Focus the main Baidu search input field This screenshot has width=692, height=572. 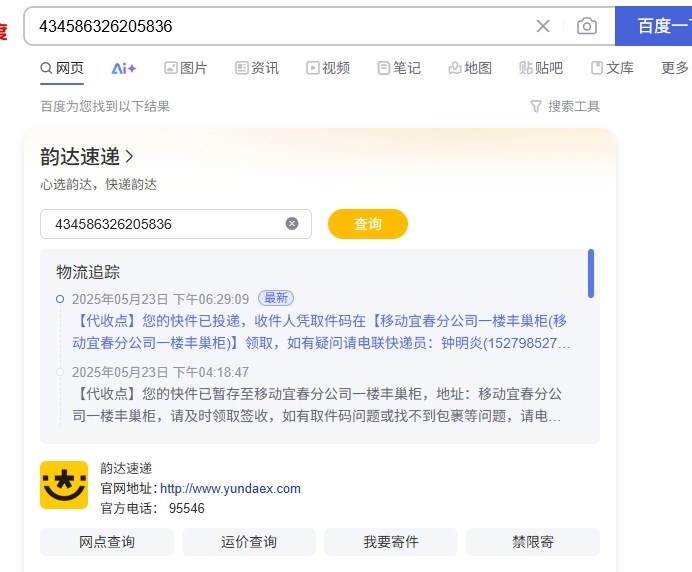282,26
